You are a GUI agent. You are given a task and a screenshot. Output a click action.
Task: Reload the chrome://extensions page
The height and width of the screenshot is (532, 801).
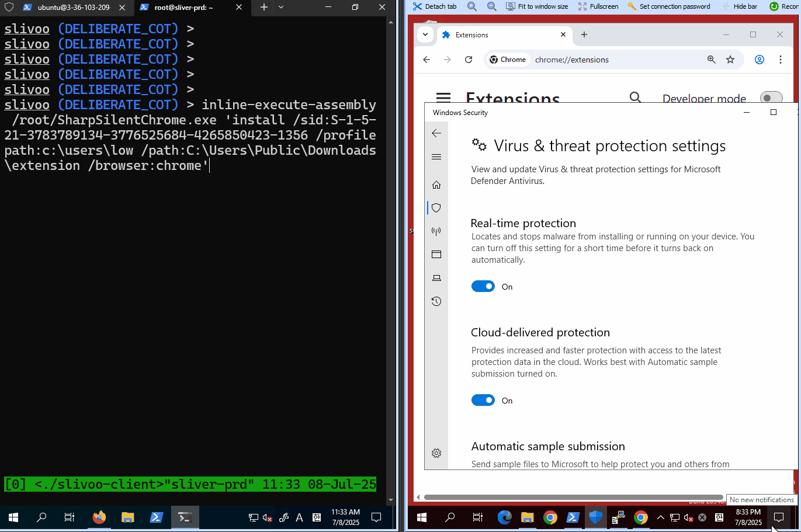(x=469, y=60)
